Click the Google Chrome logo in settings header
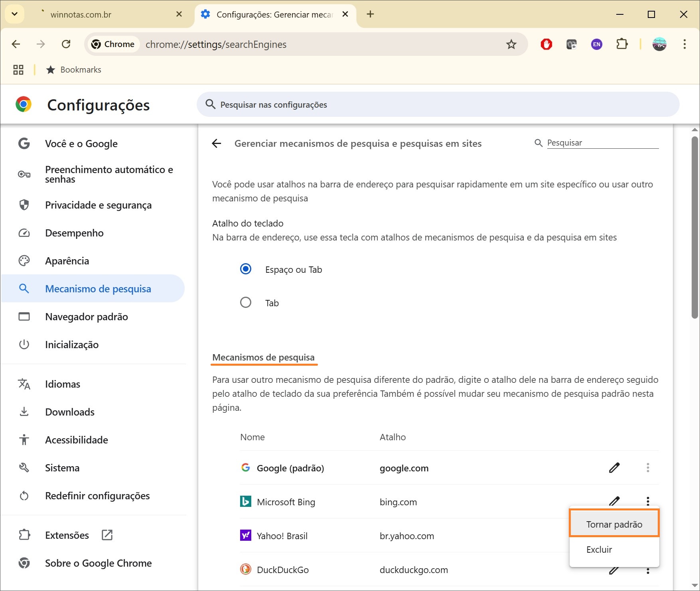700x591 pixels. 24,104
